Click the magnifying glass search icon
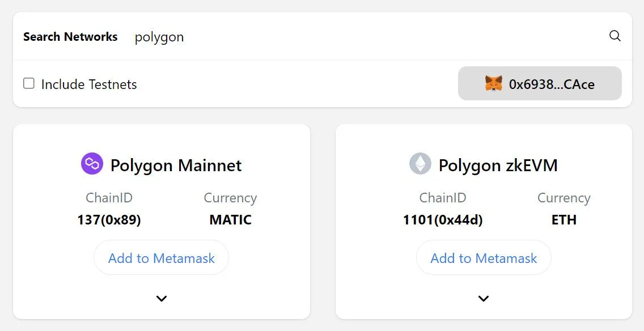The height and width of the screenshot is (331, 644). (615, 36)
